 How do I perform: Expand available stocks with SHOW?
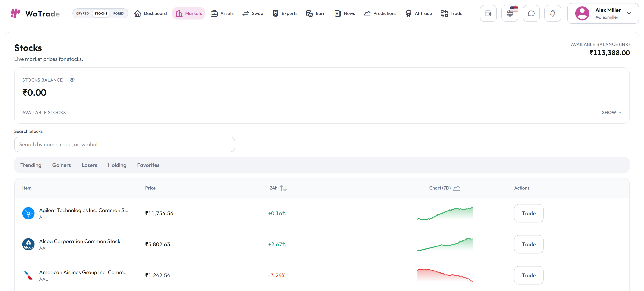[611, 113]
